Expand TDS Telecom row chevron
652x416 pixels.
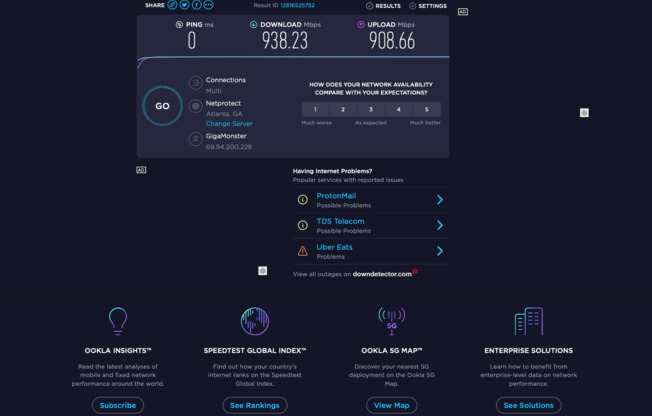click(440, 225)
